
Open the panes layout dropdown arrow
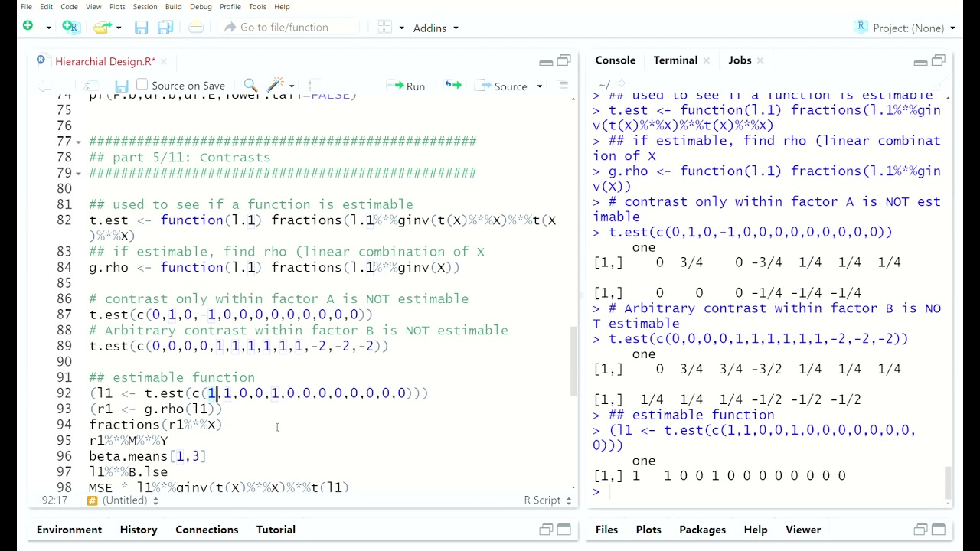[401, 28]
